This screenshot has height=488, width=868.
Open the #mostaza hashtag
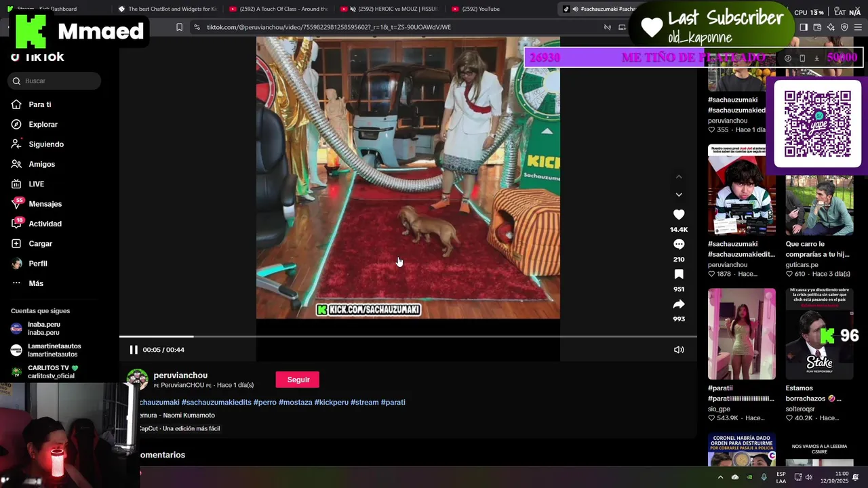pos(296,402)
